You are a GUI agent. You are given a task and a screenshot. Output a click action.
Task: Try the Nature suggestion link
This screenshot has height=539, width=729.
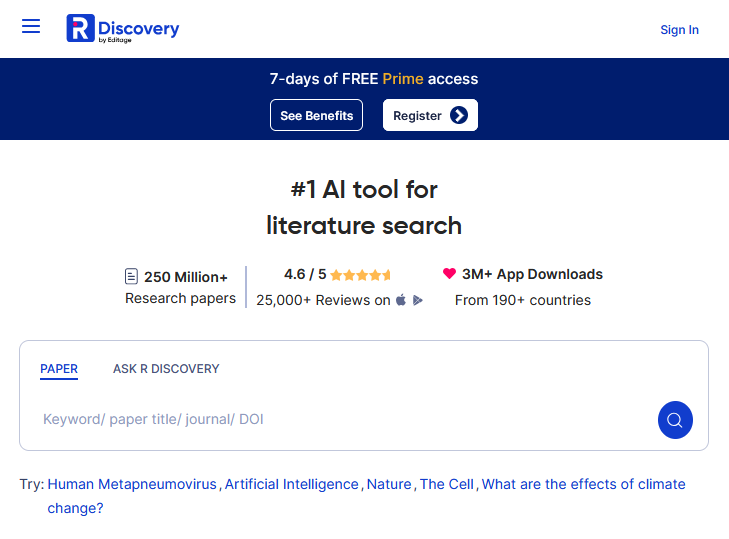pos(389,484)
